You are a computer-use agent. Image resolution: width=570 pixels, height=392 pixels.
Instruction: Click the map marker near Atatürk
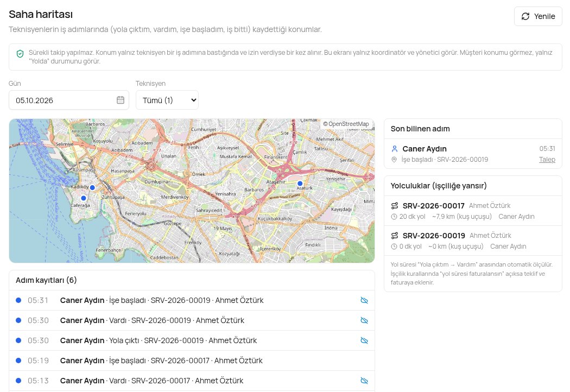pyautogui.click(x=300, y=184)
